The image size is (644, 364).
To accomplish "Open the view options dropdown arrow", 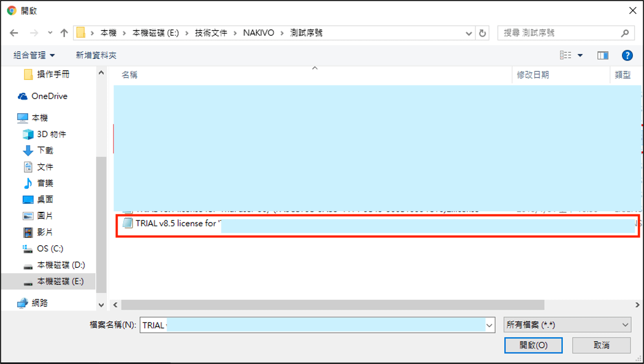I will [580, 55].
